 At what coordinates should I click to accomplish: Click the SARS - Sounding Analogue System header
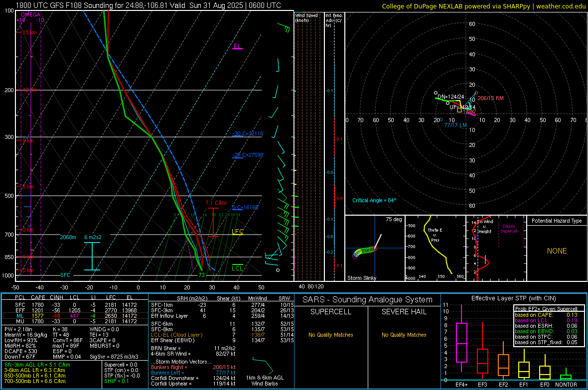point(368,300)
